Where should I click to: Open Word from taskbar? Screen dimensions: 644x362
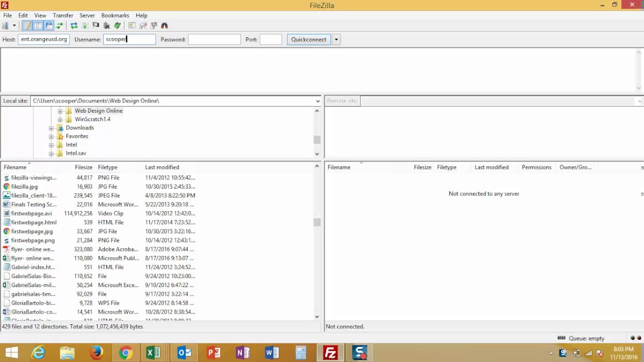pyautogui.click(x=272, y=353)
